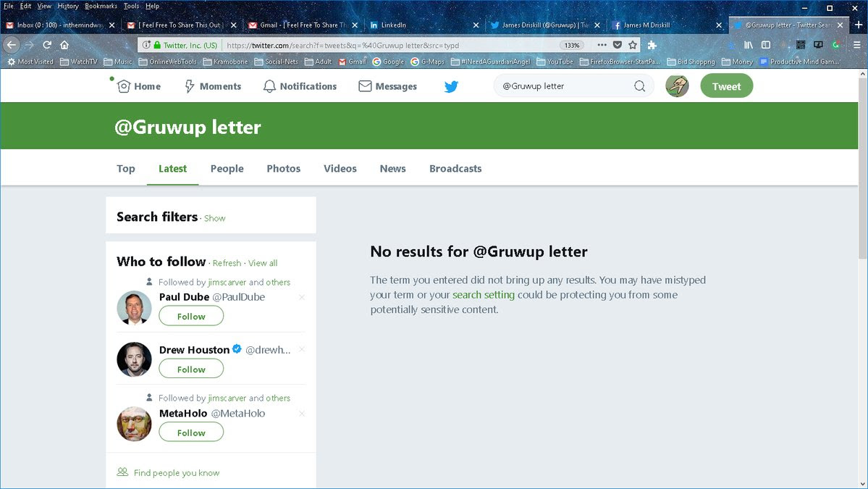Open the browser home page icon

pyautogui.click(x=64, y=45)
